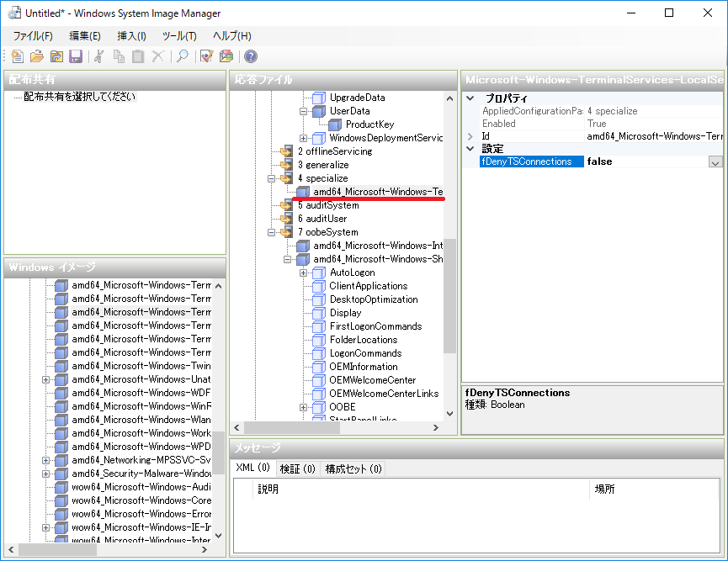The image size is (728, 561).
Task: Select amd64_Microsoft-Windows-Te under specialize
Action: click(378, 192)
